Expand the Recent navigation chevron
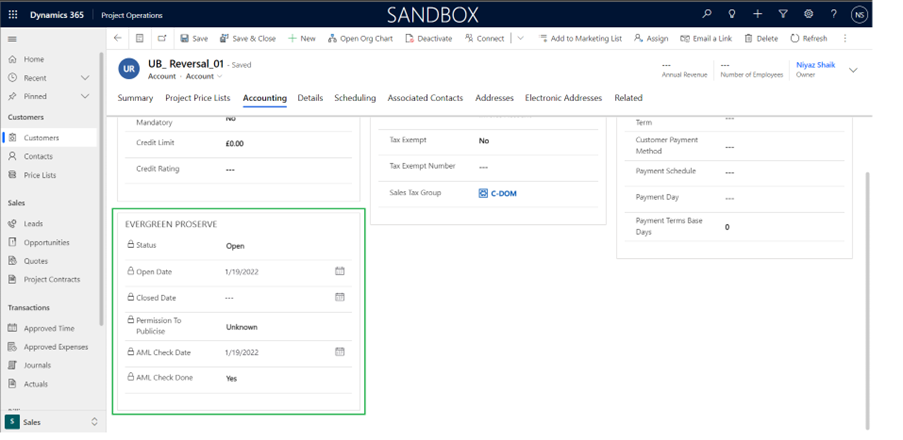The image size is (903, 440). [85, 78]
